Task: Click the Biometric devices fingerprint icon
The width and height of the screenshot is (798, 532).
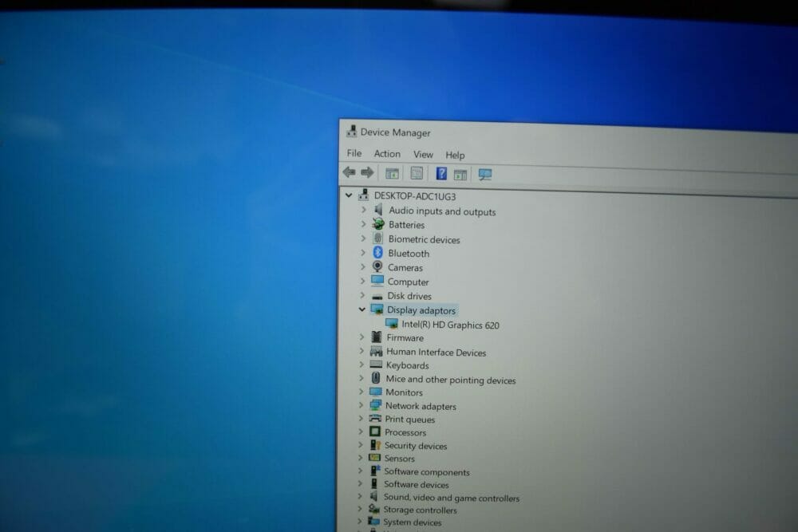Action: 377,238
